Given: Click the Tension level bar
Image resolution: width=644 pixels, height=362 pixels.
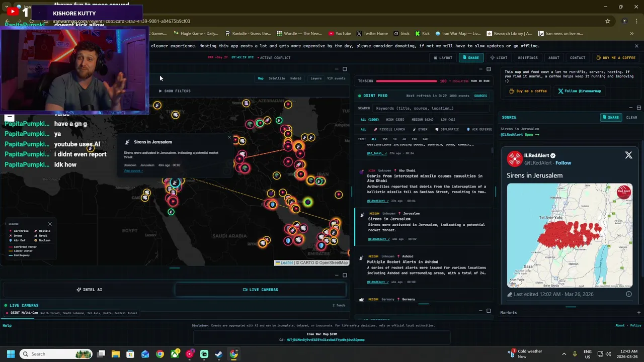Looking at the screenshot, I should 406,81.
